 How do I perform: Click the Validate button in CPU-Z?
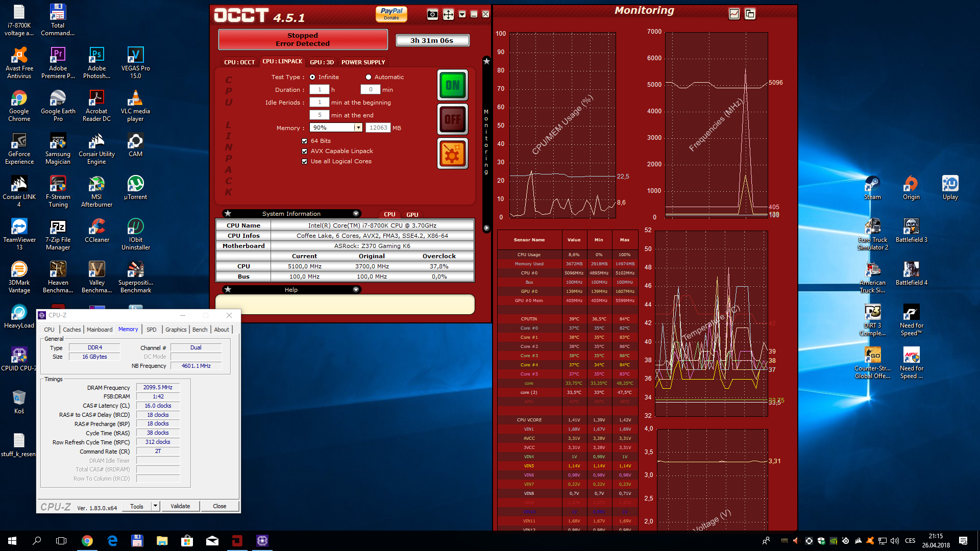tap(180, 506)
